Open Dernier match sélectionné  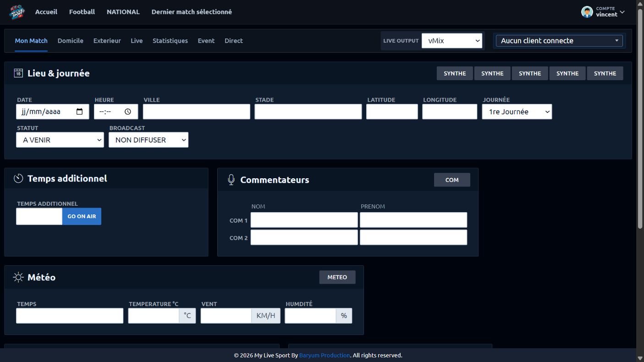pyautogui.click(x=192, y=12)
